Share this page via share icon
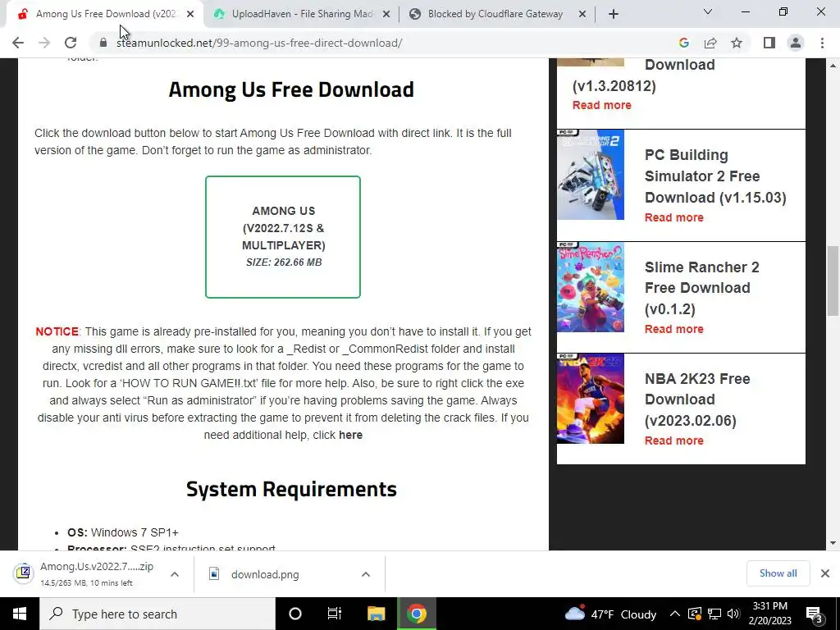Image resolution: width=840 pixels, height=630 pixels. point(710,43)
